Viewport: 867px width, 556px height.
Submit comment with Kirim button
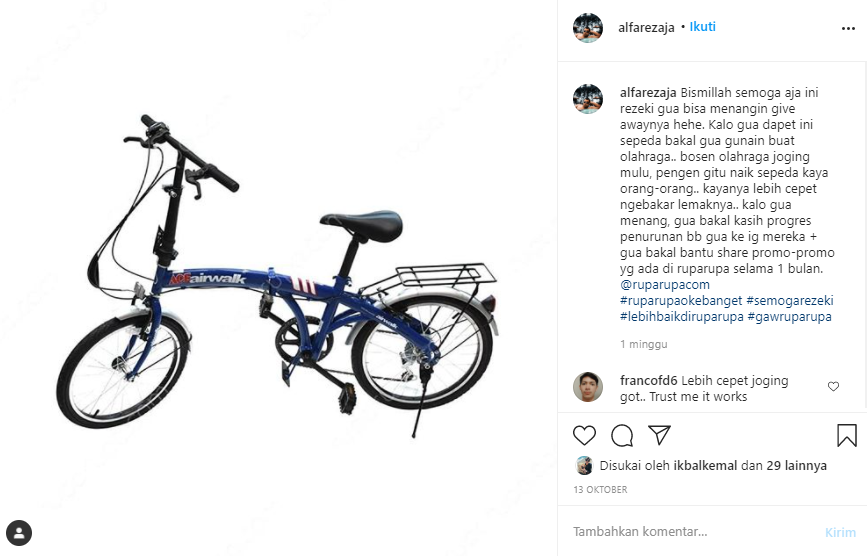(840, 532)
